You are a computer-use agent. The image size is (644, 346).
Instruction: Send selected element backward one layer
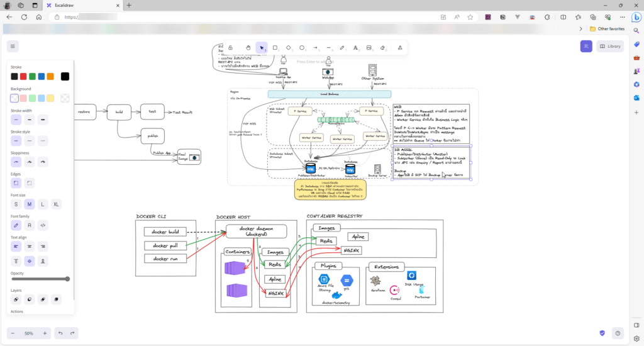[29, 299]
